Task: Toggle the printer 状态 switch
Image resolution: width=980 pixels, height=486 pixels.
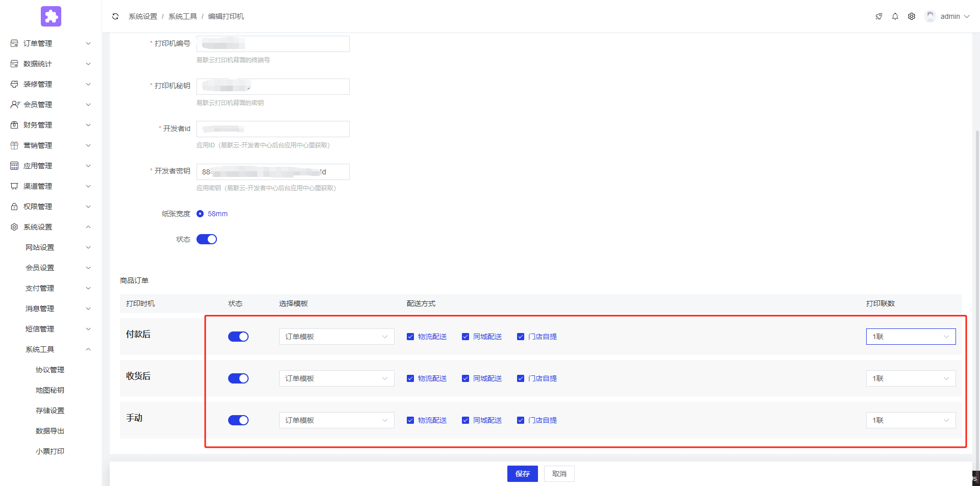Action: tap(207, 239)
